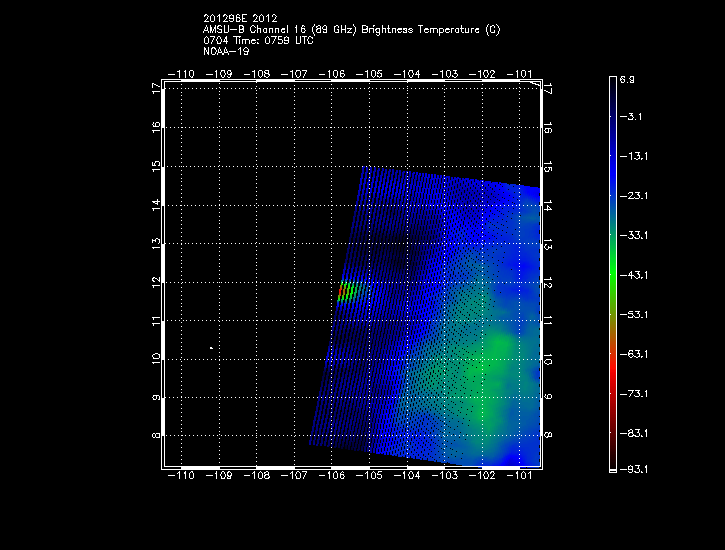Click the 8 latitude label on right axis
This screenshot has width=725, height=550.
pos(549,436)
